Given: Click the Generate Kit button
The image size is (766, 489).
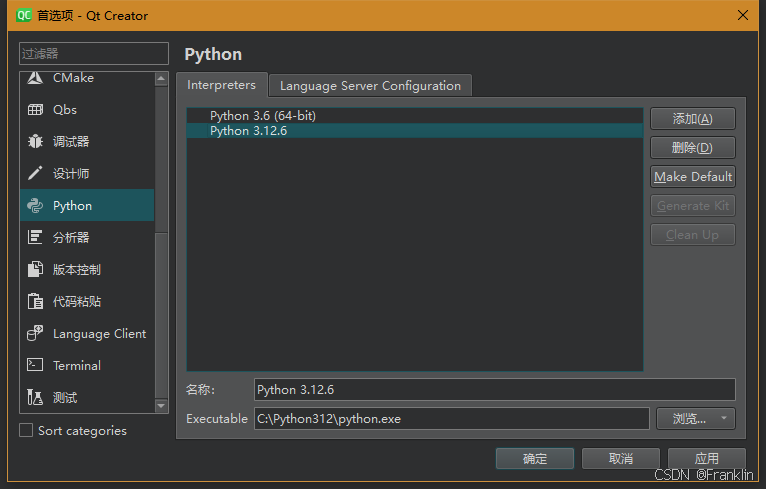Looking at the screenshot, I should tap(693, 206).
